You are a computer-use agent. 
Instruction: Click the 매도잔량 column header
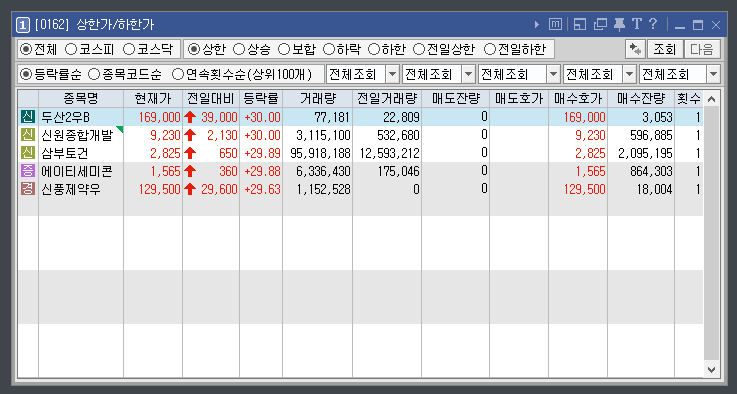[x=455, y=99]
